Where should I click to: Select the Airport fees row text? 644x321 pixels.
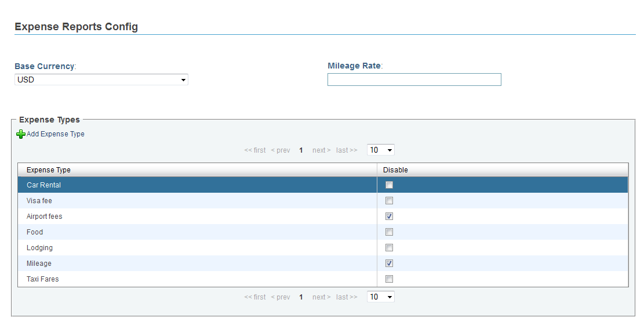click(x=45, y=217)
